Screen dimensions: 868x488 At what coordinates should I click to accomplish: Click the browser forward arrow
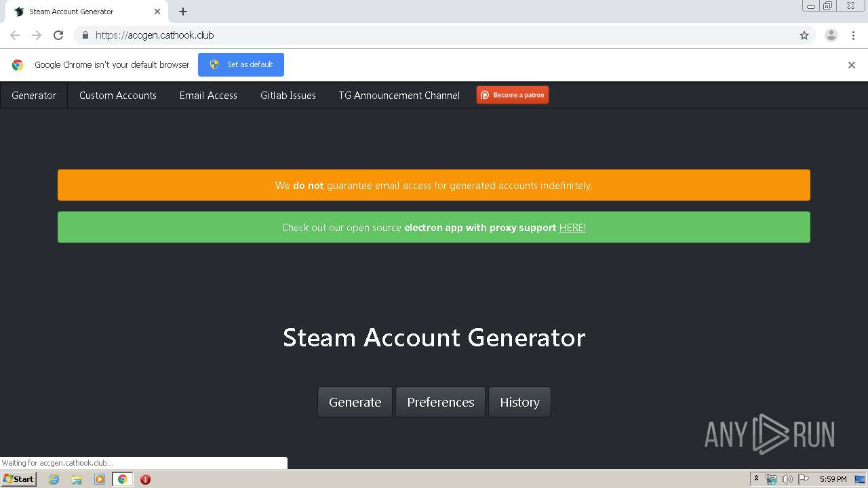click(x=37, y=35)
